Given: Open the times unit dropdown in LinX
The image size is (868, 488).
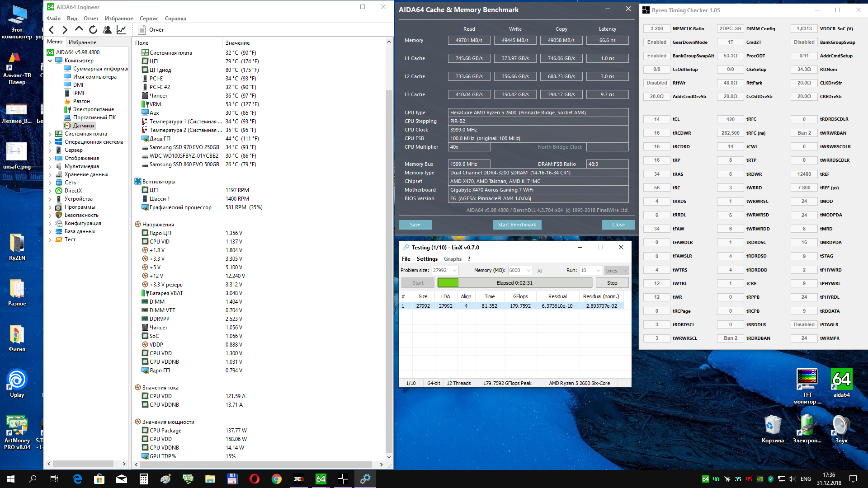Looking at the screenshot, I should pos(625,271).
